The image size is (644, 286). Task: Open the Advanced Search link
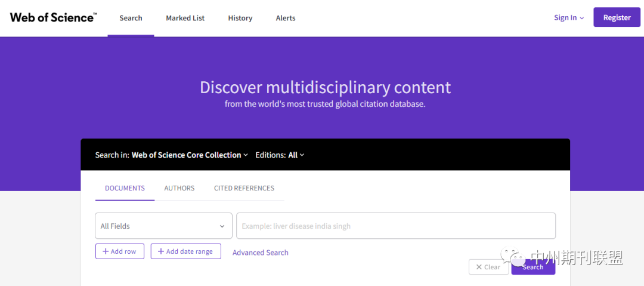tap(261, 253)
